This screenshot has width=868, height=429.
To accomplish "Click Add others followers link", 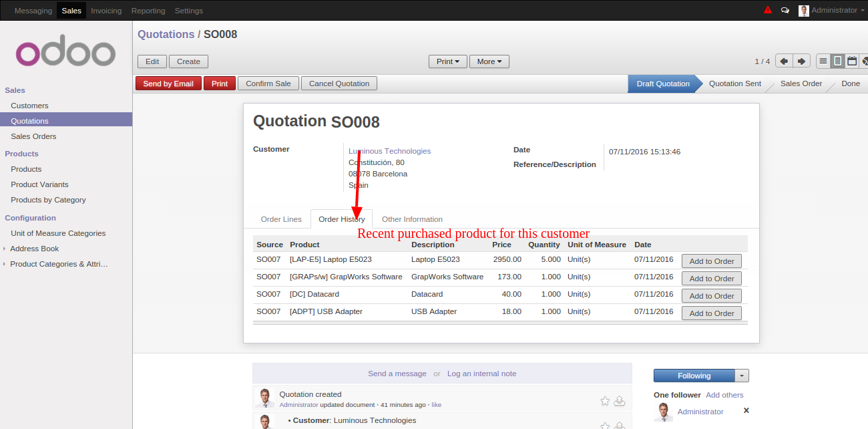I will coord(724,395).
